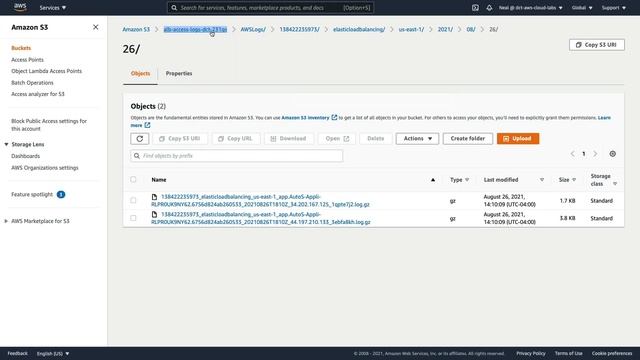Open Cookie preferences in footer
The image size is (640, 360).
pyautogui.click(x=612, y=353)
